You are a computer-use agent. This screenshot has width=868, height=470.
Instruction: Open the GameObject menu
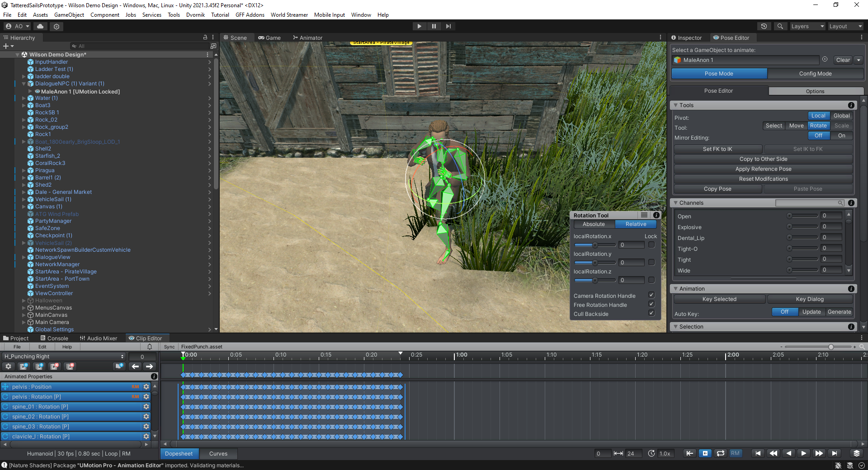[x=69, y=15]
